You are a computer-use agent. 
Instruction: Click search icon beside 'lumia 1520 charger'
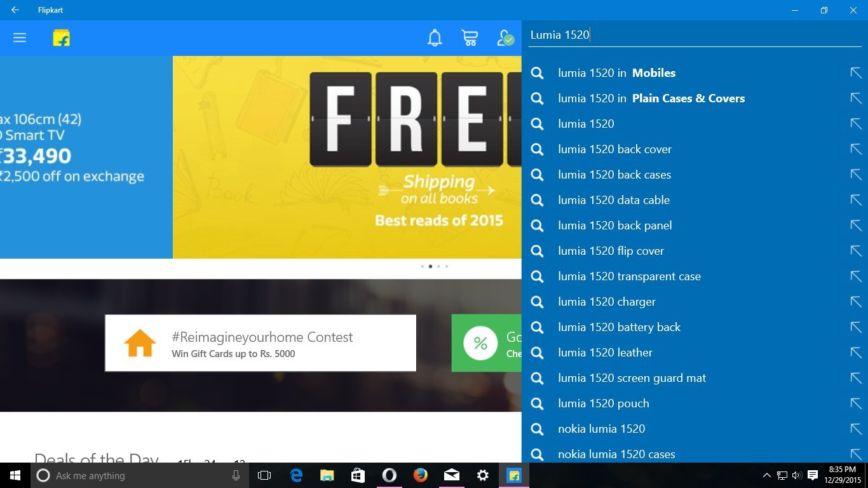(x=538, y=302)
